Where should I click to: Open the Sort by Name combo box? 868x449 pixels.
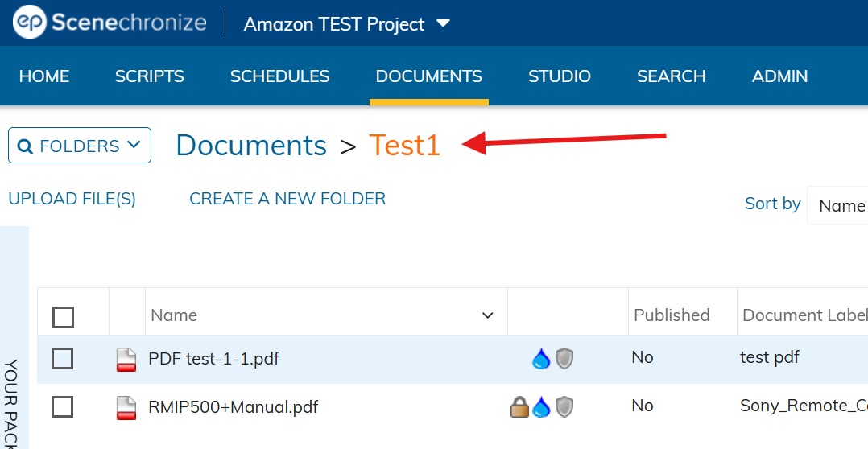tap(837, 206)
